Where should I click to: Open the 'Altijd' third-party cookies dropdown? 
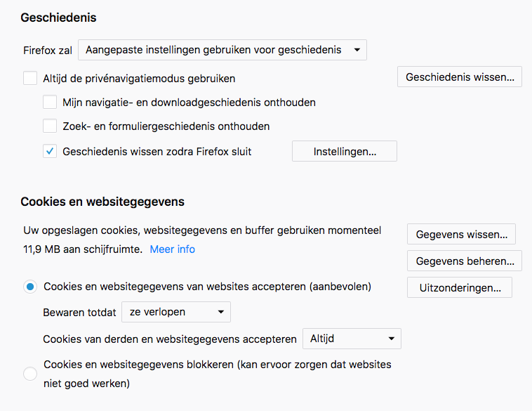click(x=352, y=339)
